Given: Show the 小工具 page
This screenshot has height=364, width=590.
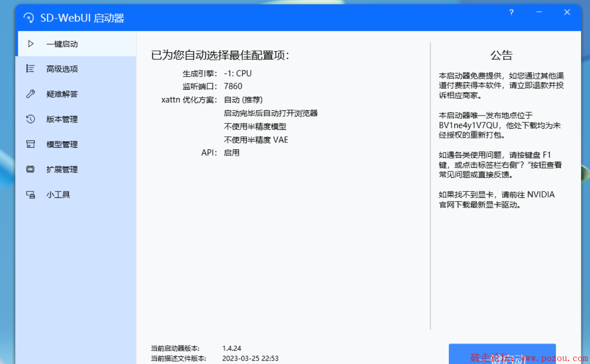Looking at the screenshot, I should pos(58,195).
